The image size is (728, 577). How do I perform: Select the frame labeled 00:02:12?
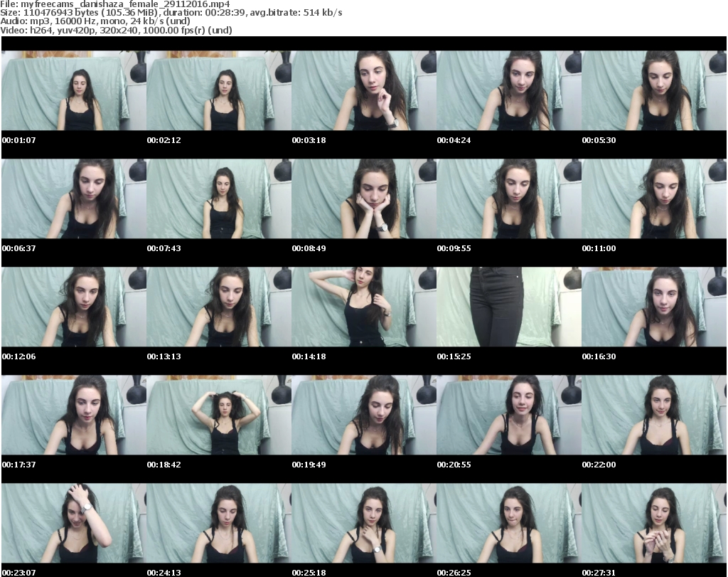[218, 90]
